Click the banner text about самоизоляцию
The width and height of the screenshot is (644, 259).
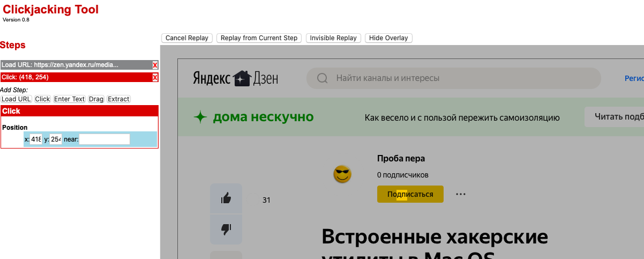point(462,117)
